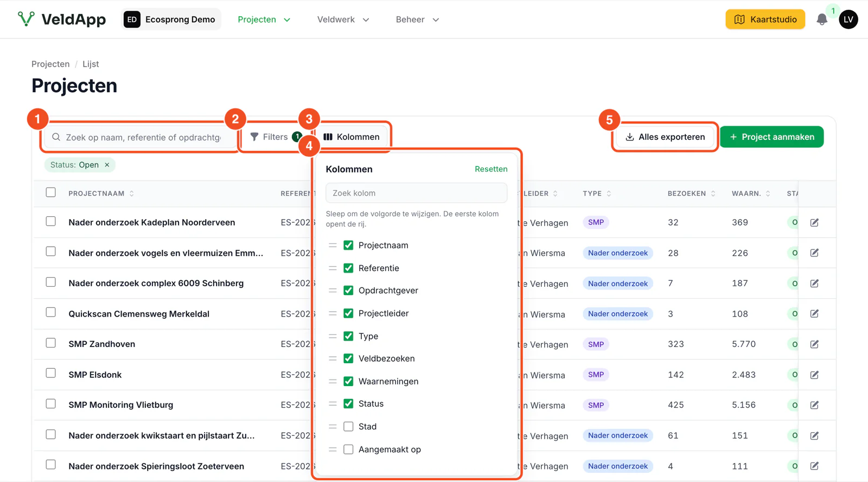Open Kaartstudio

pyautogui.click(x=765, y=20)
